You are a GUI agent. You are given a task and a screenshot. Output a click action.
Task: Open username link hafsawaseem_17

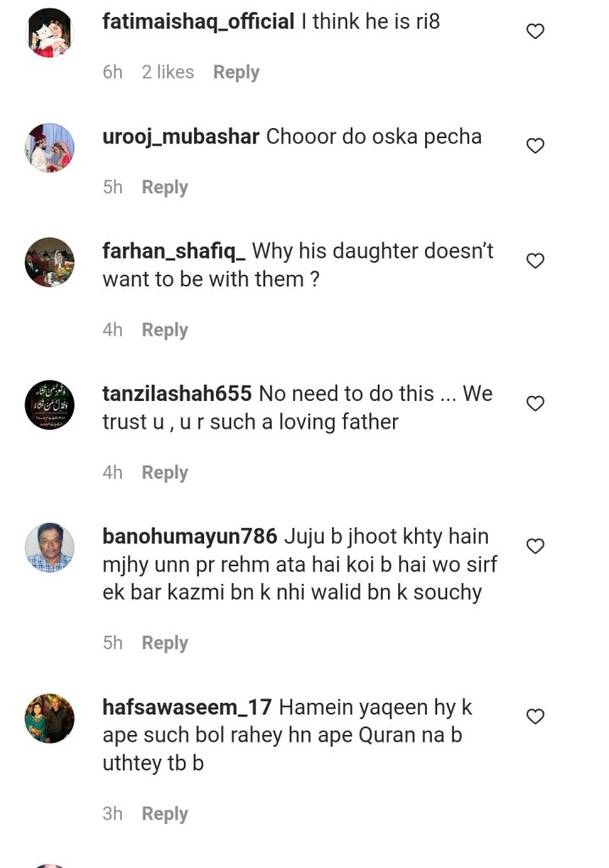pyautogui.click(x=187, y=708)
